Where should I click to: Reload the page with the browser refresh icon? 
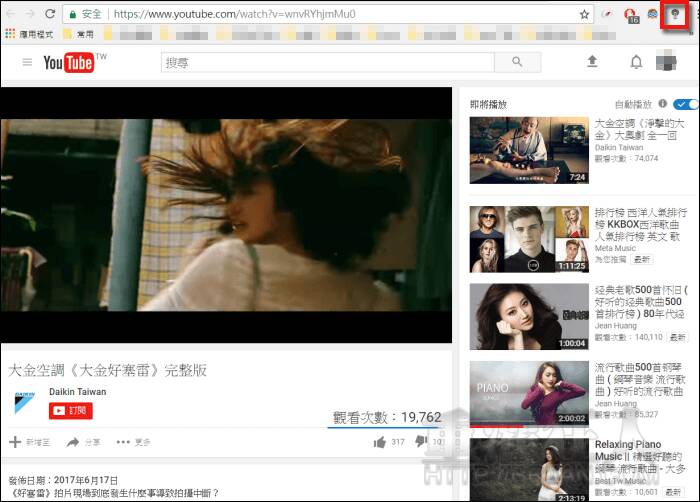pos(50,14)
